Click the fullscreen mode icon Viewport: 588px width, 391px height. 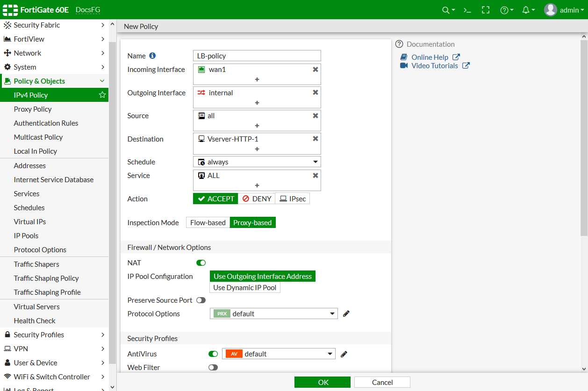[x=486, y=9]
